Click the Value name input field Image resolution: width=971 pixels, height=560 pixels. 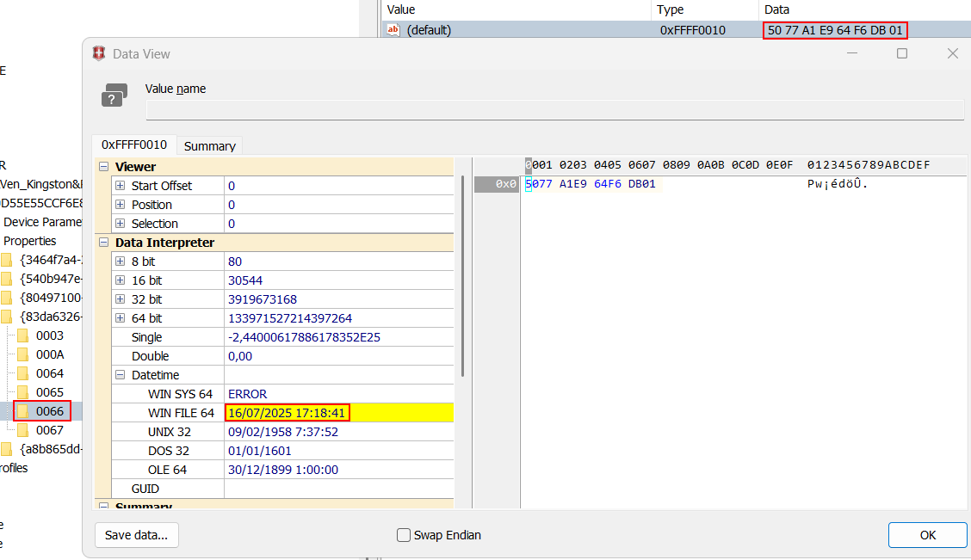click(554, 110)
